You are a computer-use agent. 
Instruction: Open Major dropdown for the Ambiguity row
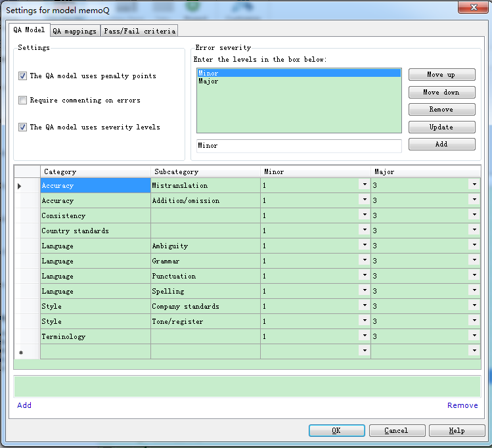click(474, 245)
